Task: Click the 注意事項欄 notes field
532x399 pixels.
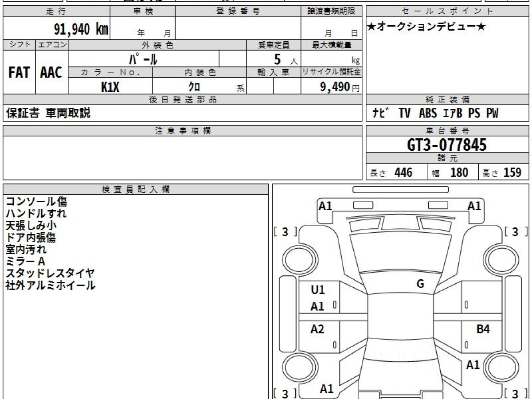Action: tap(182, 157)
